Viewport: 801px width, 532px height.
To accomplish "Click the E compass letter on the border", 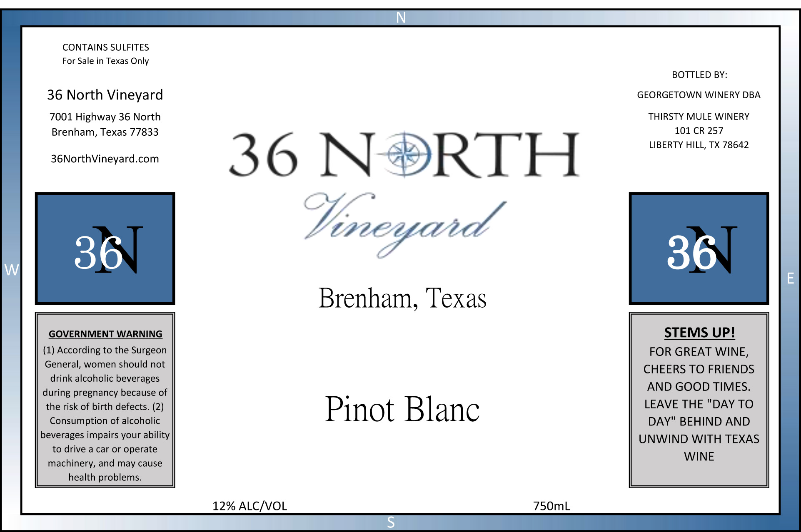I will coord(790,278).
